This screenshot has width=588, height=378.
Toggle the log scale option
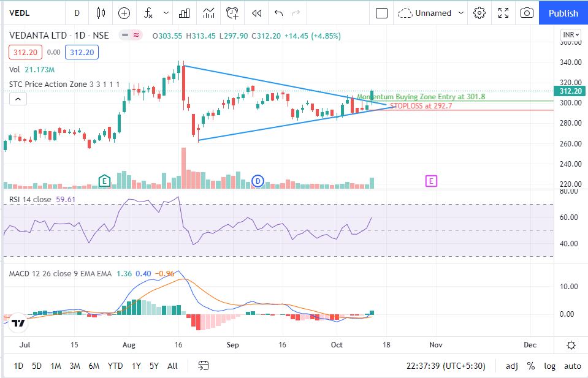(549, 366)
